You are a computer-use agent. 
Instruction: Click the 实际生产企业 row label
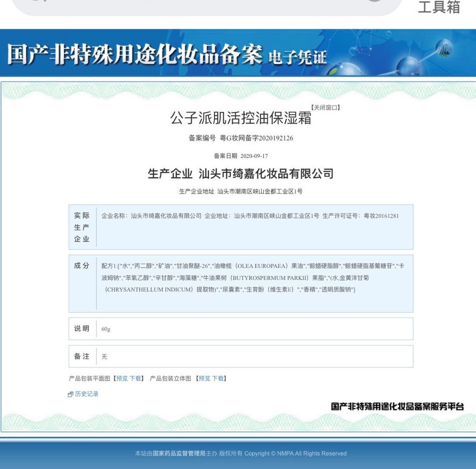click(x=82, y=227)
